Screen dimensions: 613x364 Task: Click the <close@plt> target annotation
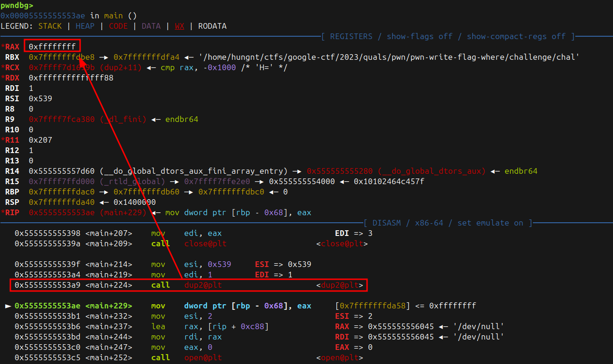(x=342, y=243)
